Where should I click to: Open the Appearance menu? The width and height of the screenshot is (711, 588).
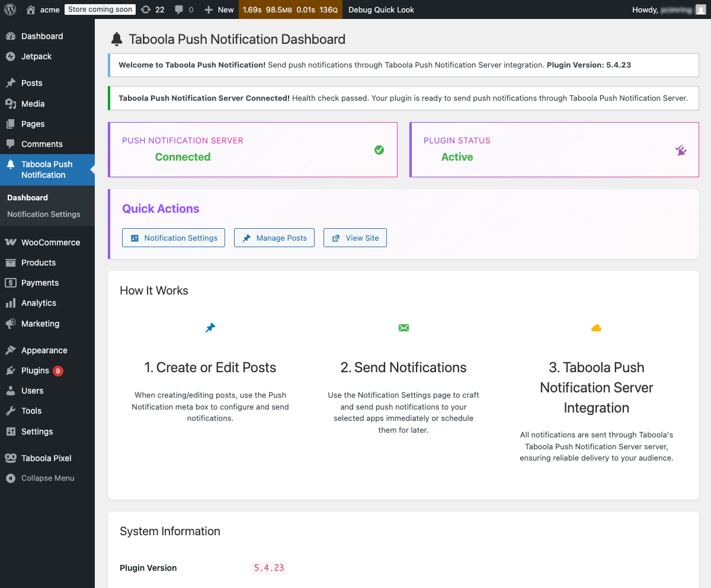(x=47, y=350)
